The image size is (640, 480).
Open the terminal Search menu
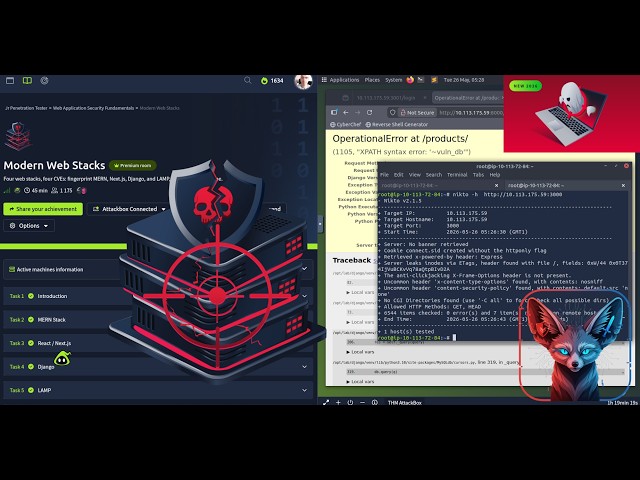tap(433, 175)
